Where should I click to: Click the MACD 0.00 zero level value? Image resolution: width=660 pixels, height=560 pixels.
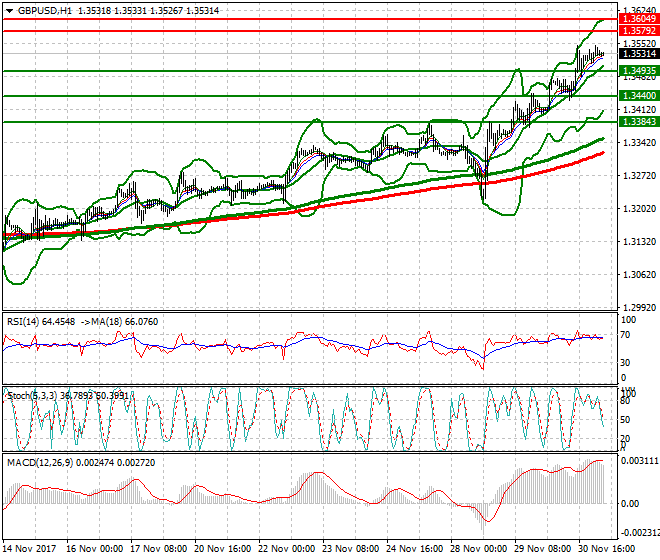(630, 504)
